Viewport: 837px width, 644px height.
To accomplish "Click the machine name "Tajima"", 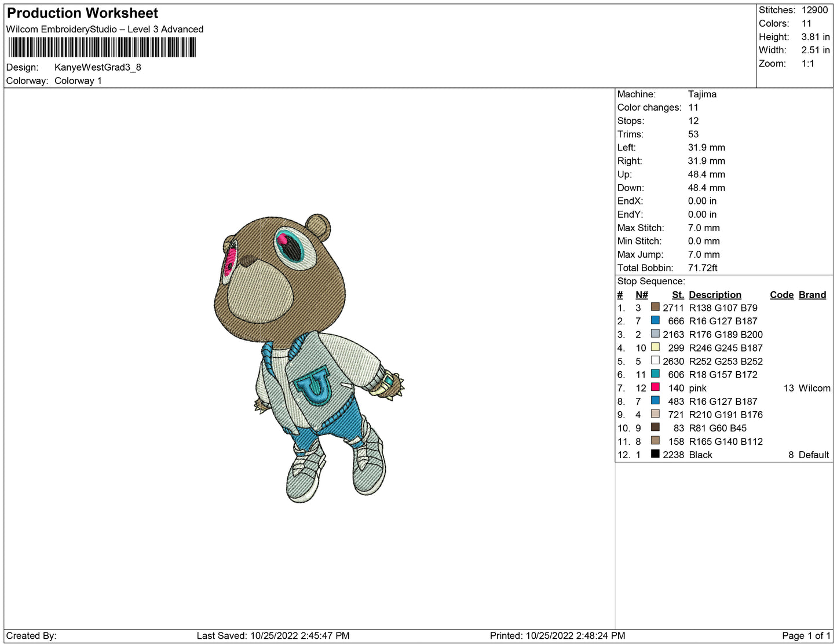I will [x=702, y=94].
